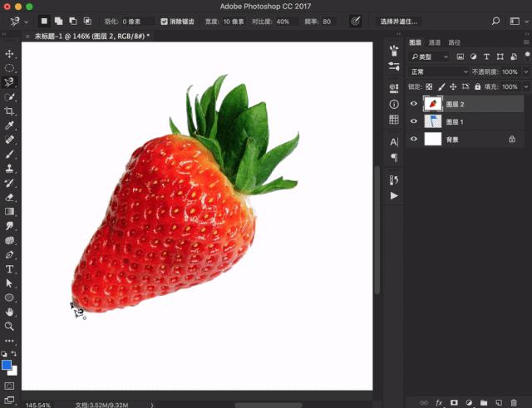The height and width of the screenshot is (408, 532).
Task: Click the 选择并遮住 button
Action: tap(399, 21)
